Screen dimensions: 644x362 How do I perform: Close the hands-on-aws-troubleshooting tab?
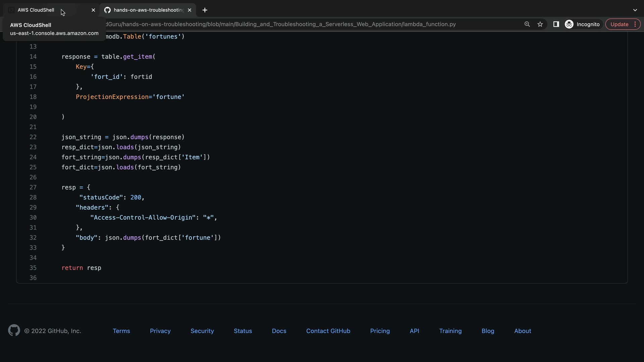[x=190, y=10]
